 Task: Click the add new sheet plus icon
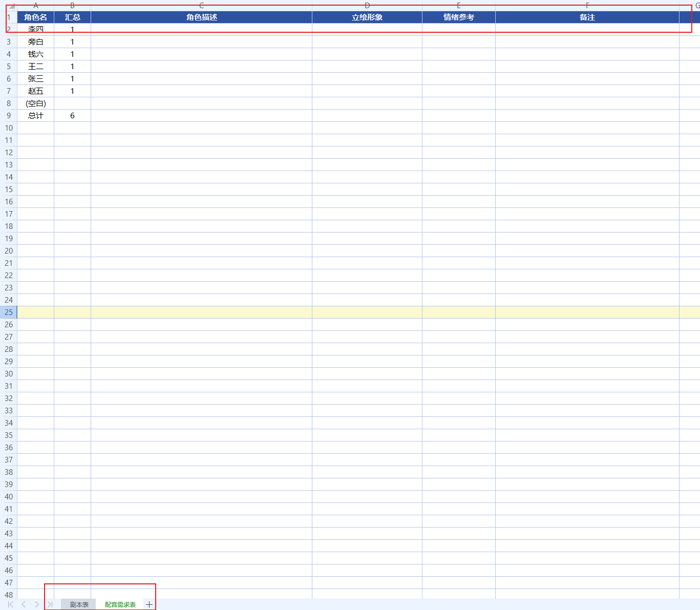149,605
